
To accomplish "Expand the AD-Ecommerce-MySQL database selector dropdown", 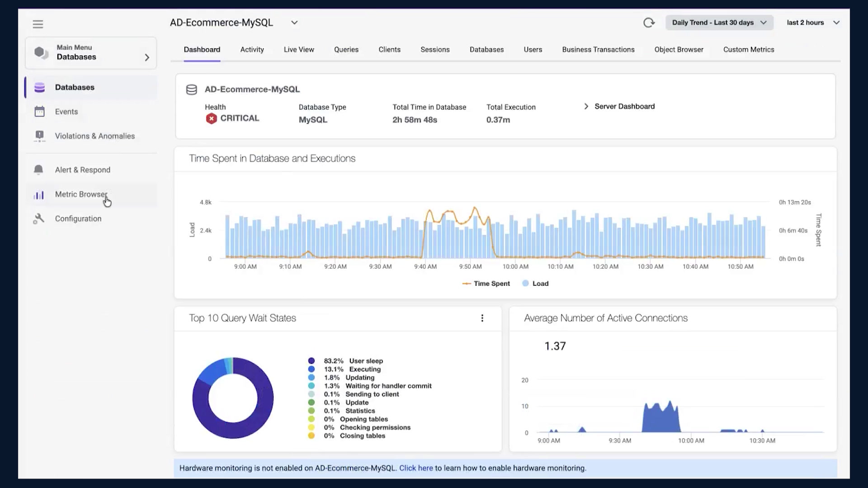I will click(x=294, y=23).
